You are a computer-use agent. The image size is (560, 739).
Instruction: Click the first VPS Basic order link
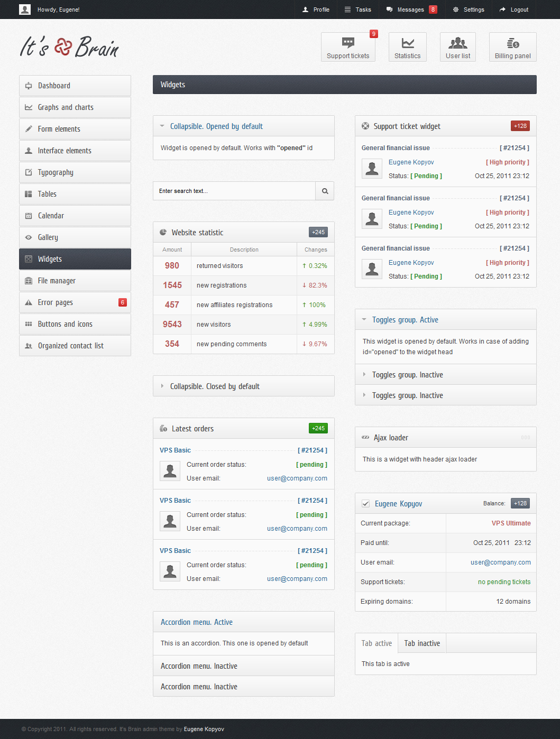(x=175, y=450)
